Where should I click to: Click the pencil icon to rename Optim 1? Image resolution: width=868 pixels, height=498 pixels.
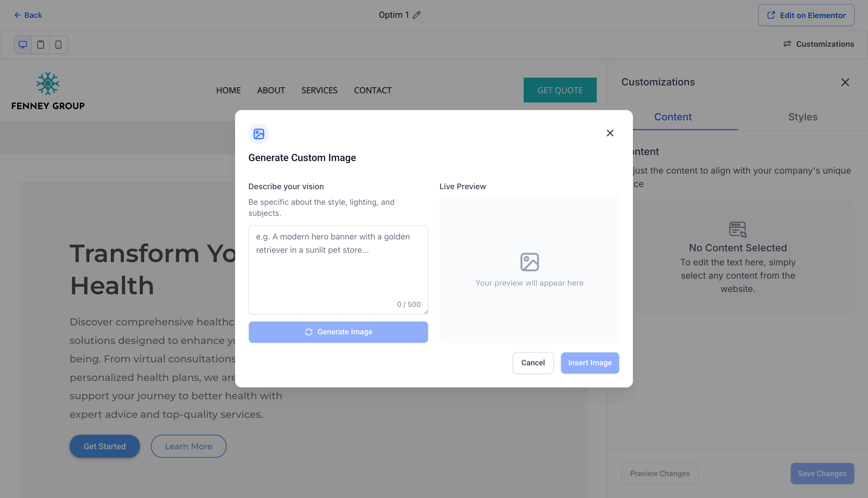click(416, 15)
